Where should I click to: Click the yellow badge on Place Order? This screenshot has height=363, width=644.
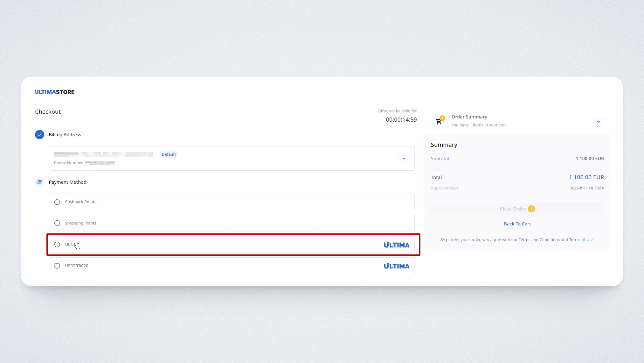[x=531, y=209]
